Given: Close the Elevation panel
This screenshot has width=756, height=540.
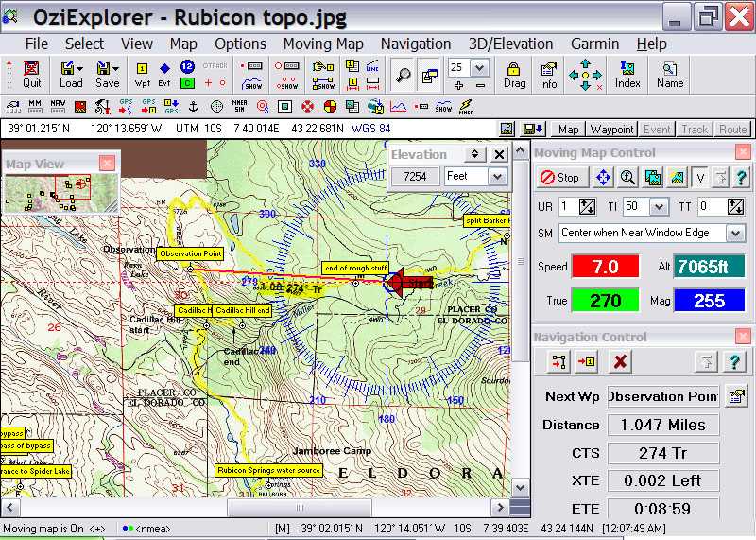Looking at the screenshot, I should [x=500, y=154].
